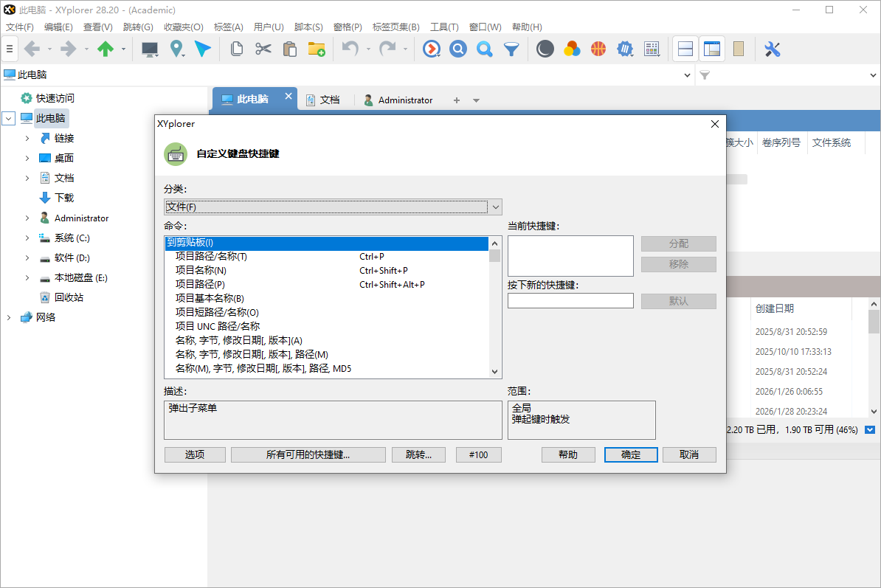This screenshot has width=881, height=588.
Task: Open the address bar dropdown arrow
Action: [687, 75]
